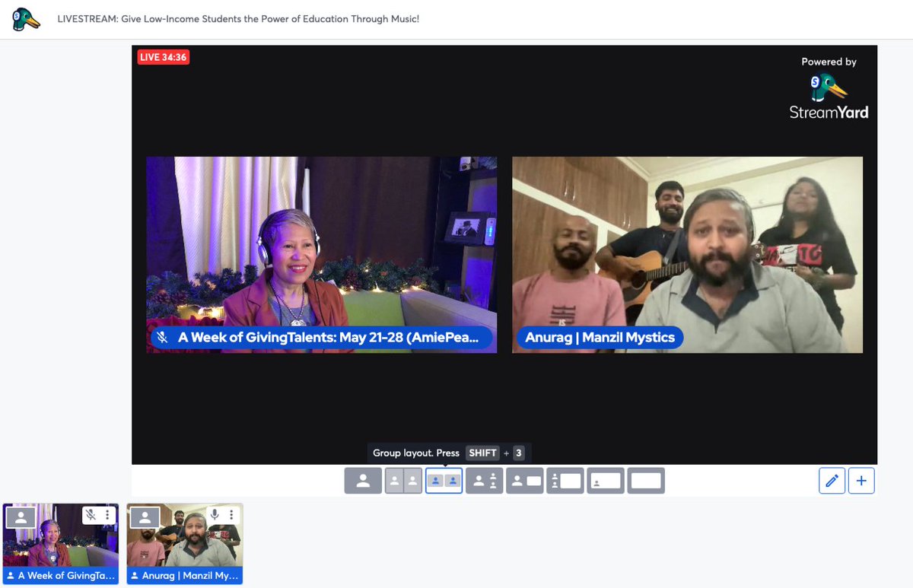Open three-dot menu on Anurag thumbnail
This screenshot has width=913, height=588.
231,515
